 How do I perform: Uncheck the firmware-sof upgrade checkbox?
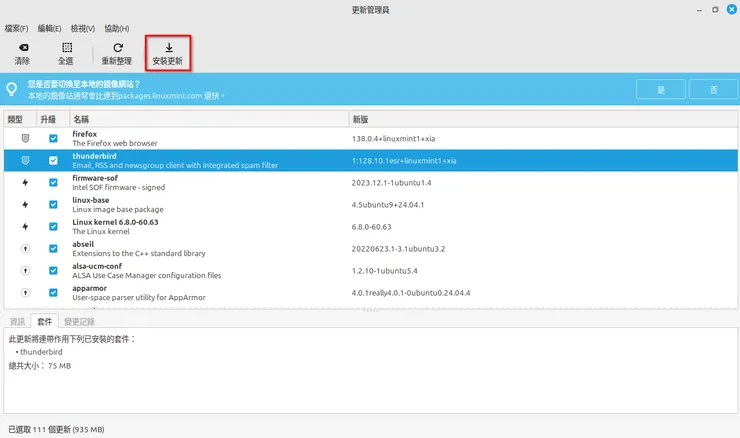point(53,183)
